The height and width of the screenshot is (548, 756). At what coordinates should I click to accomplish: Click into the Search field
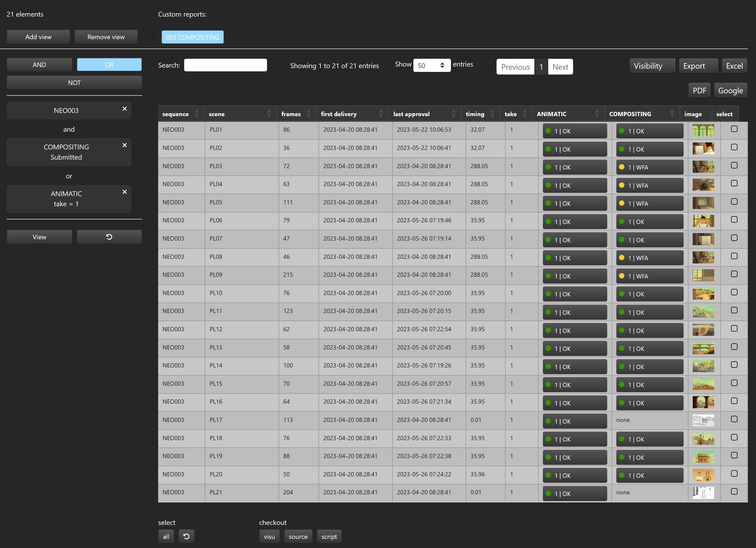tap(225, 65)
